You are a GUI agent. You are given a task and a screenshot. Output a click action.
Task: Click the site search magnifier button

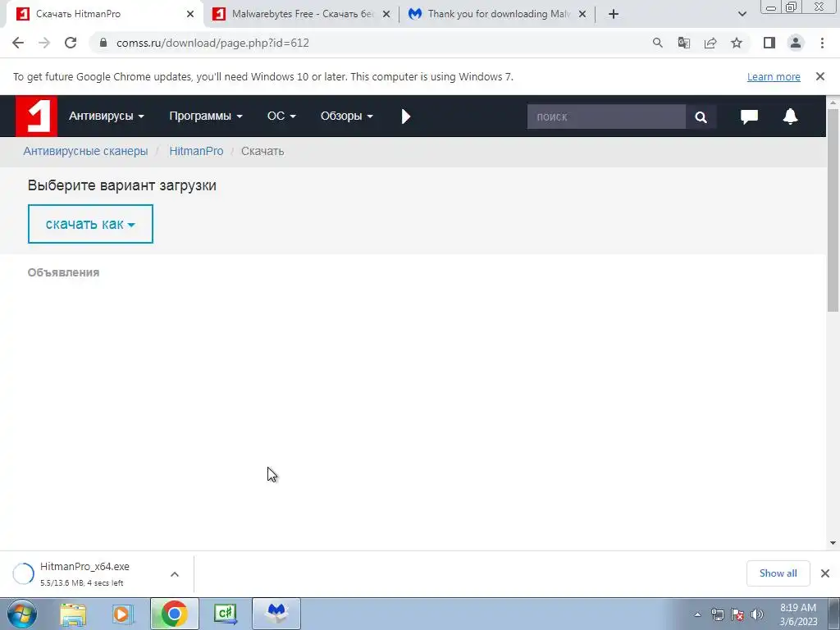point(701,116)
